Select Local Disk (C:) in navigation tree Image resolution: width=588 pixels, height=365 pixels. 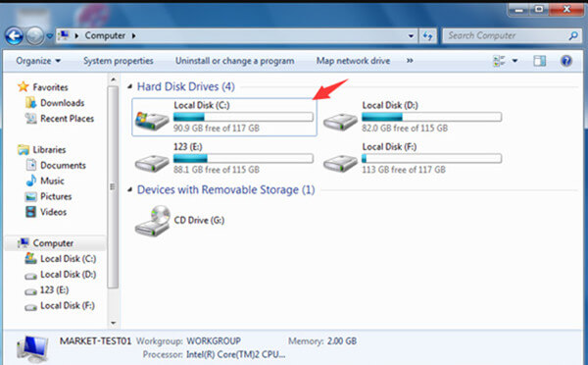(69, 259)
